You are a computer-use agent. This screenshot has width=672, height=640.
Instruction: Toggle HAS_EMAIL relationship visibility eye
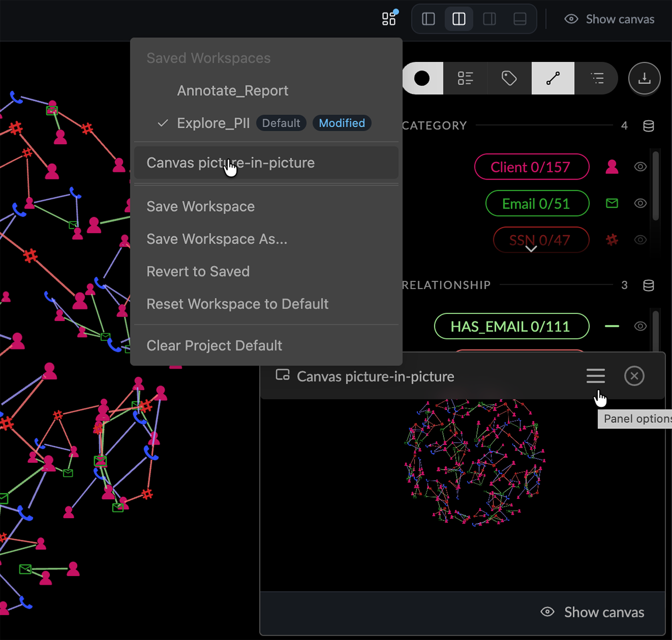point(640,326)
